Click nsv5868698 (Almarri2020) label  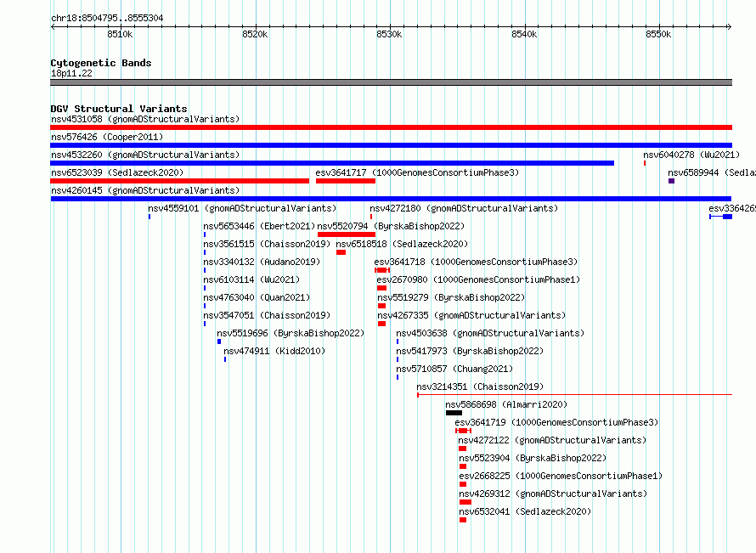[x=506, y=404]
